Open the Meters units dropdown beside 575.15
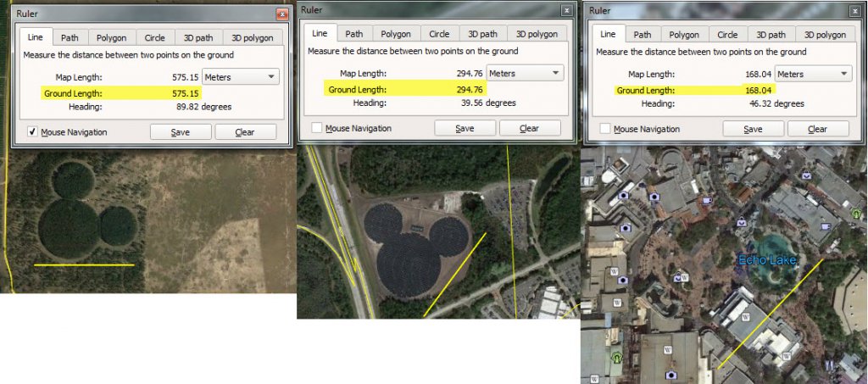This screenshot has height=384, width=868. pos(241,77)
